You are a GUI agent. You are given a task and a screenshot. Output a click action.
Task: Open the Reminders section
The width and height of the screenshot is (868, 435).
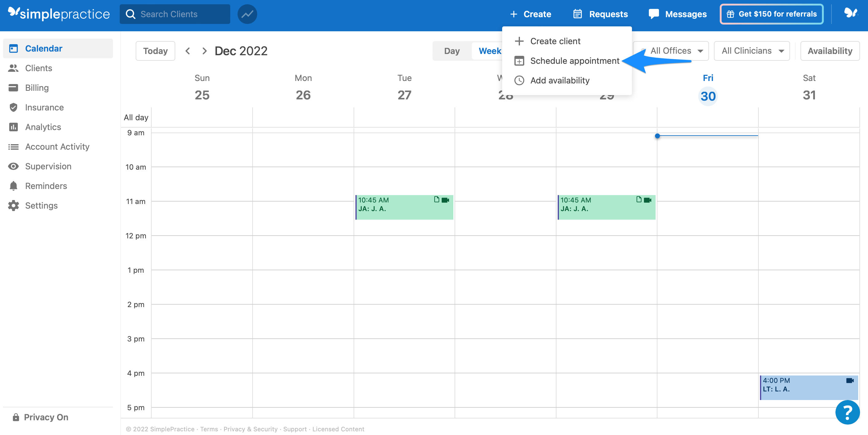click(46, 186)
